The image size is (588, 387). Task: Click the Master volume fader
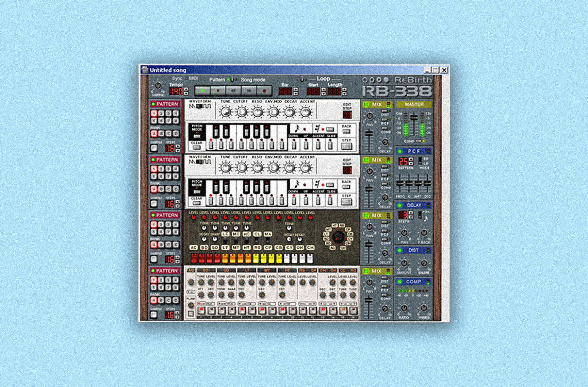(414, 117)
